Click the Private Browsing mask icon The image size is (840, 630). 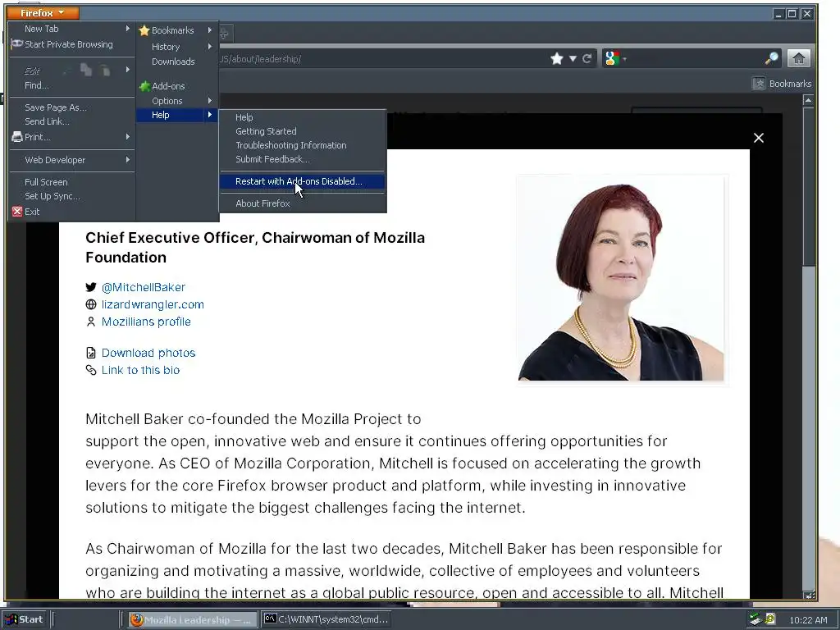click(16, 44)
